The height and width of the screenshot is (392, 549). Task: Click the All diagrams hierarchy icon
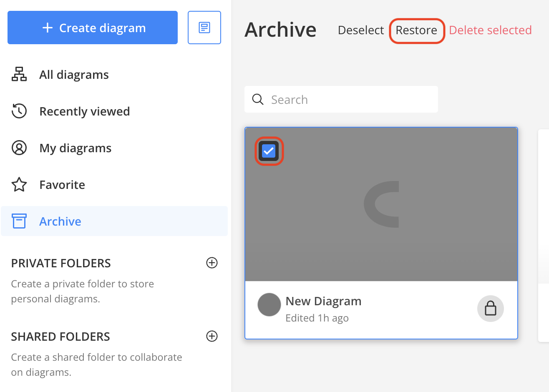click(x=19, y=74)
